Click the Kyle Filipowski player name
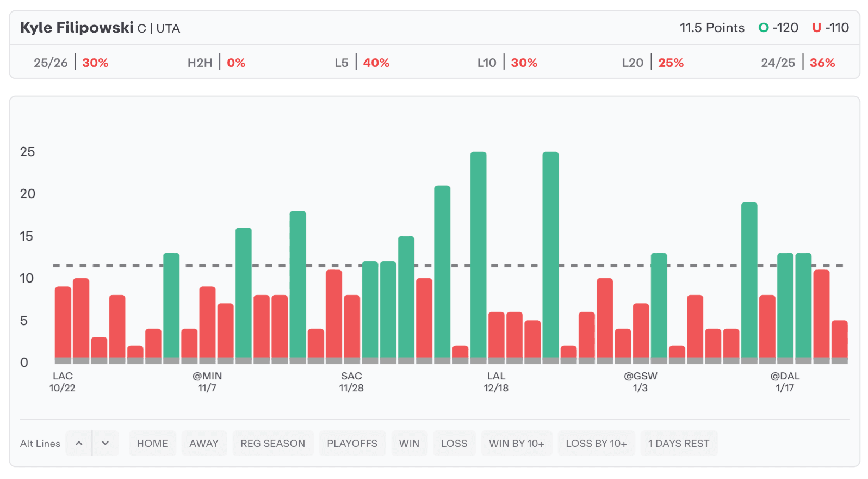Screen dimensions: 868x479 coord(77,28)
